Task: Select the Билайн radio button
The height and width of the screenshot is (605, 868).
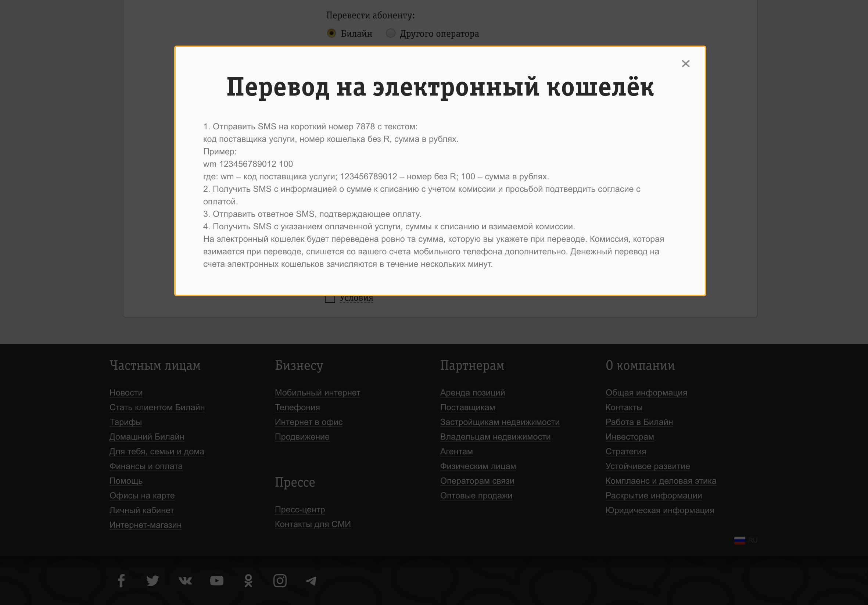Action: [x=331, y=34]
